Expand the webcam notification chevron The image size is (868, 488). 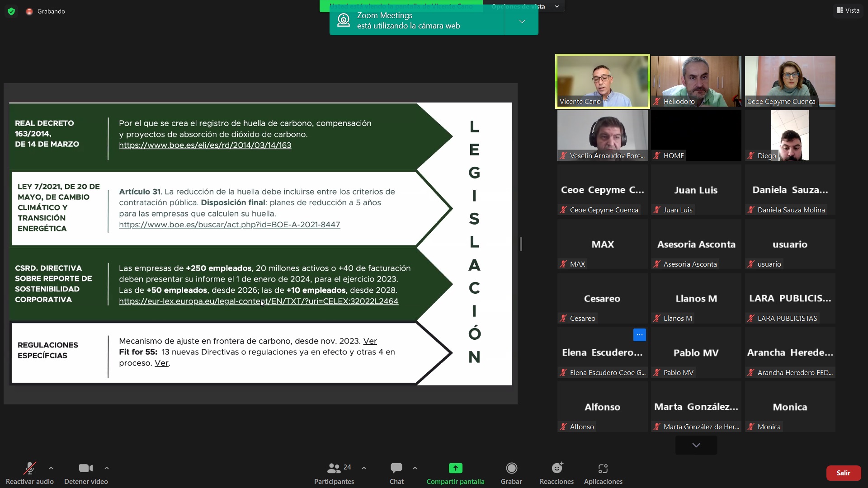coord(522,21)
